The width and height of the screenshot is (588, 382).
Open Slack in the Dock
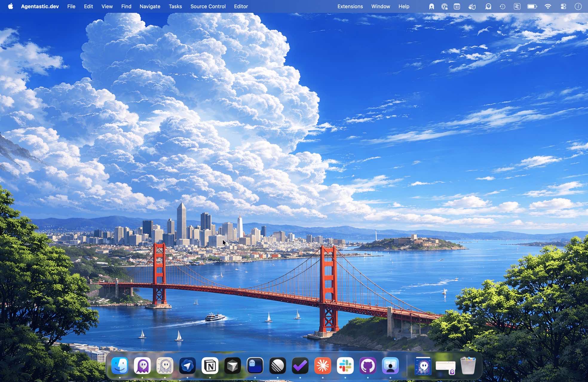pos(345,366)
